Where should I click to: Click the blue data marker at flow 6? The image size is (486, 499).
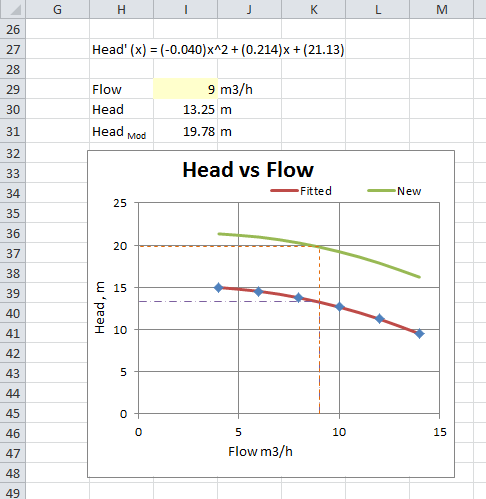click(x=258, y=292)
